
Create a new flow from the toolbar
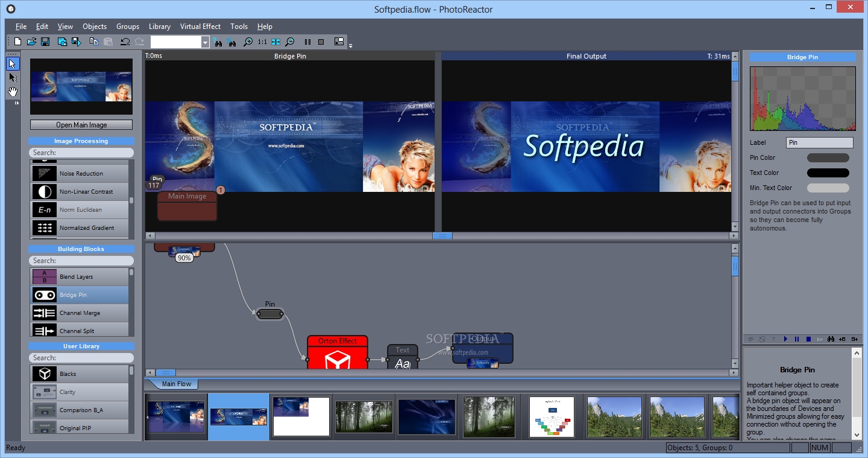point(17,42)
